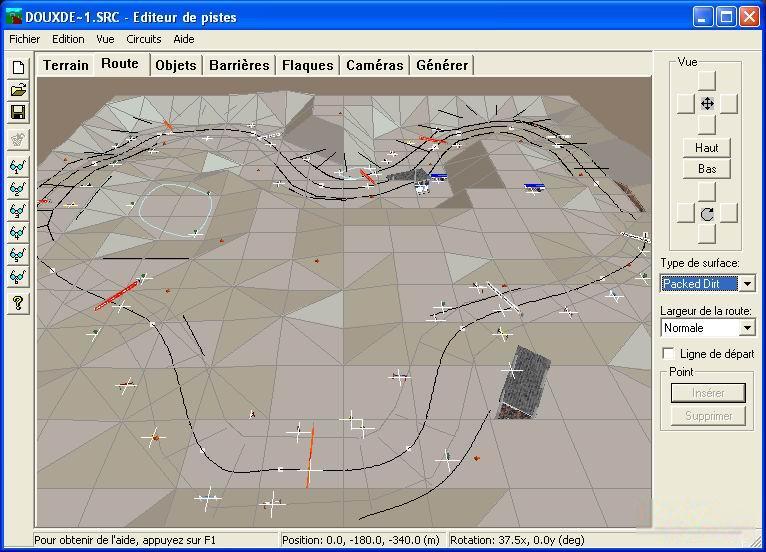The height and width of the screenshot is (552, 766).
Task: Click the Bas button
Action: 706,169
